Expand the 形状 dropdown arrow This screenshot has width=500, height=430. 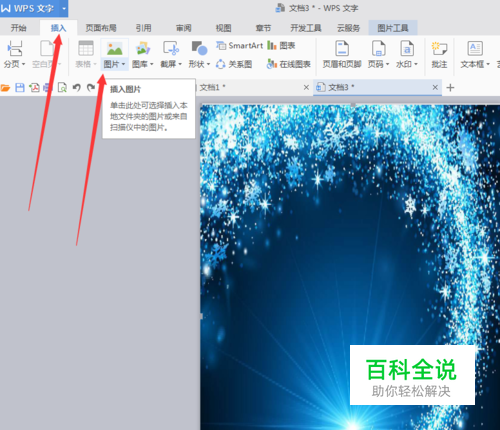(208, 64)
